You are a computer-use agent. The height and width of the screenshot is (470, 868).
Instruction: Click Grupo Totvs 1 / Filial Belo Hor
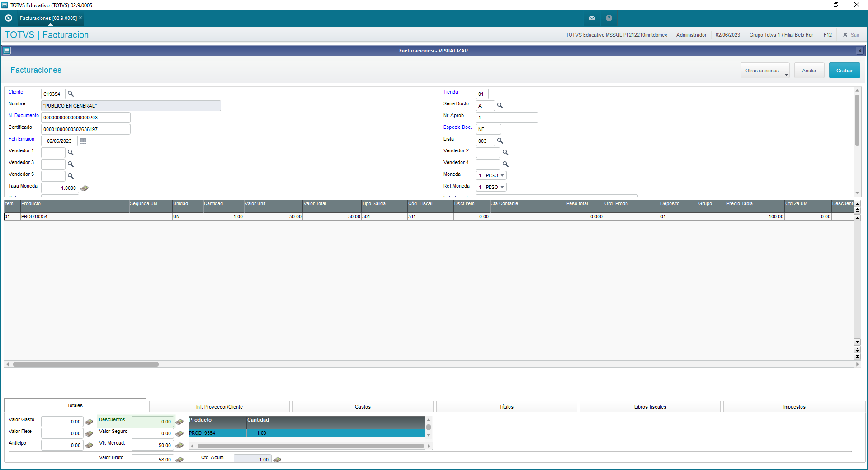[x=781, y=35]
